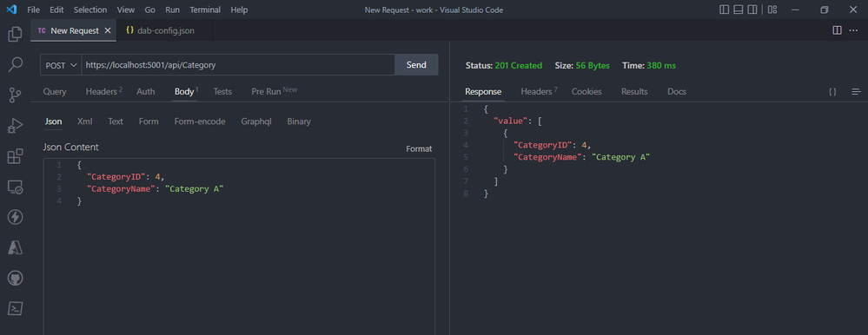The image size is (868, 335).
Task: Click the request URL input field
Action: tap(238, 65)
